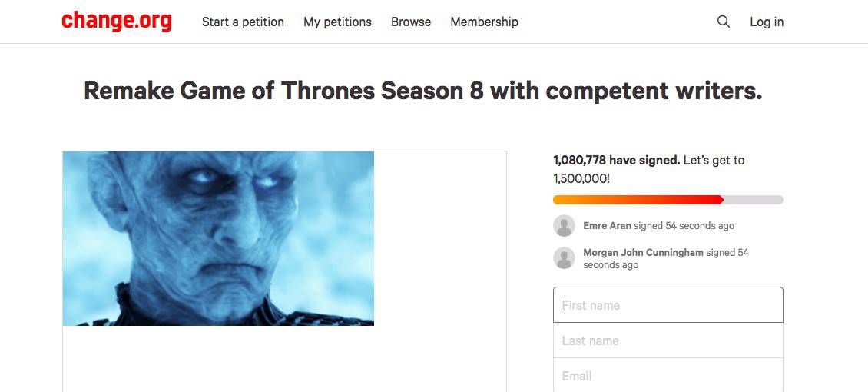Click the First name field

point(668,305)
